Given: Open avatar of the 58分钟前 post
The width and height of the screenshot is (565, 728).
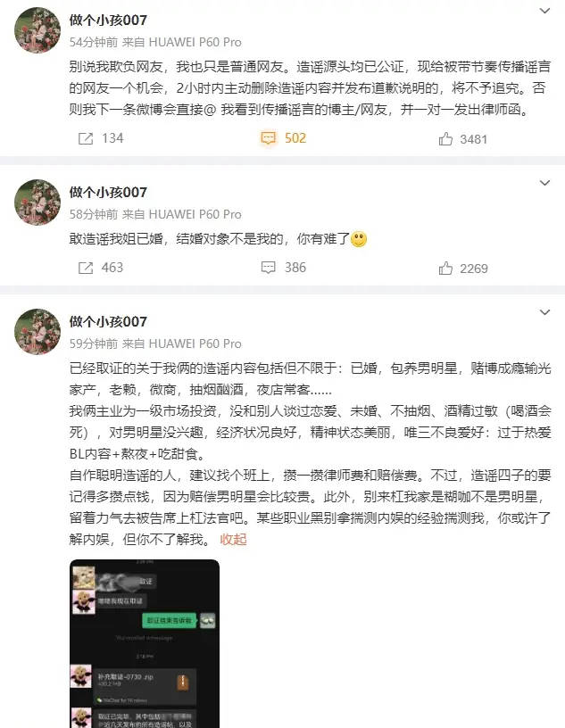Looking at the screenshot, I should point(37,203).
